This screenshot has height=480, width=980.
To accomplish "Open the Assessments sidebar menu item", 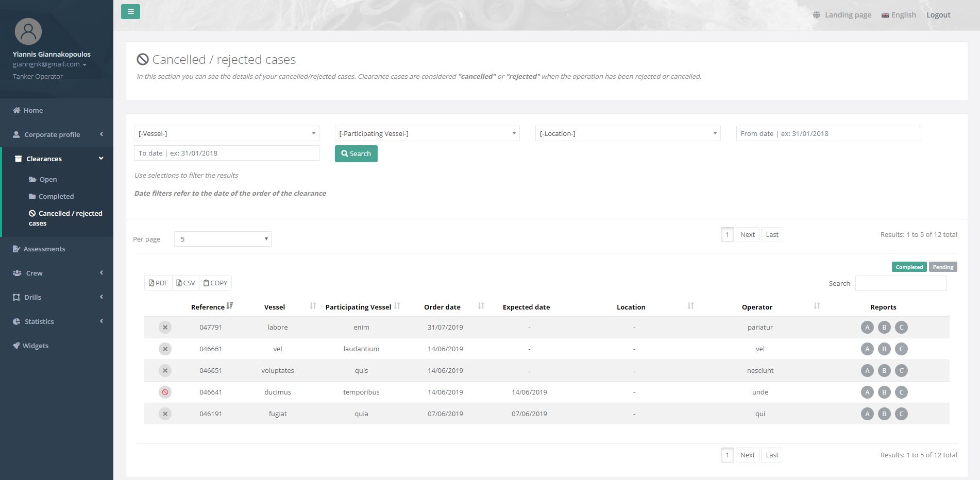I will (x=44, y=249).
